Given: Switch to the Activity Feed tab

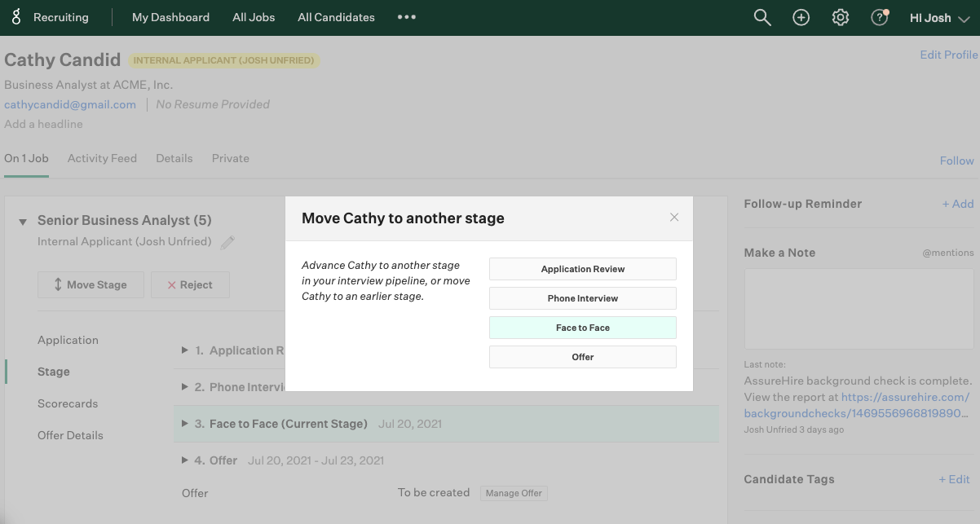Looking at the screenshot, I should (x=102, y=158).
